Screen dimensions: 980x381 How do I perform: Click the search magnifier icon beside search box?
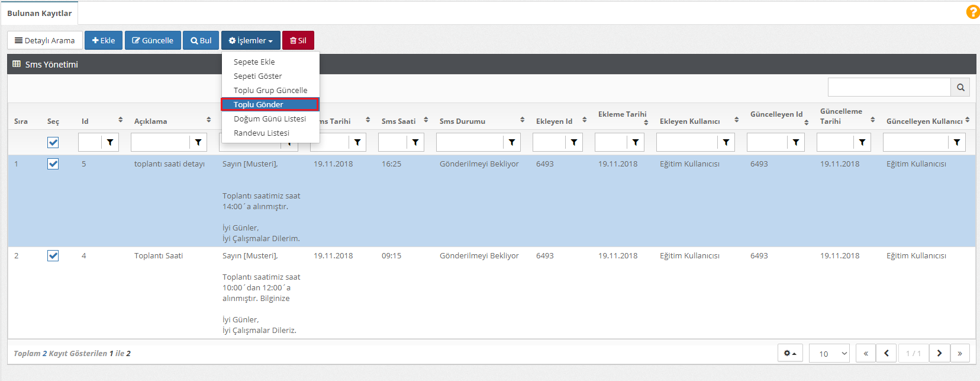click(960, 88)
